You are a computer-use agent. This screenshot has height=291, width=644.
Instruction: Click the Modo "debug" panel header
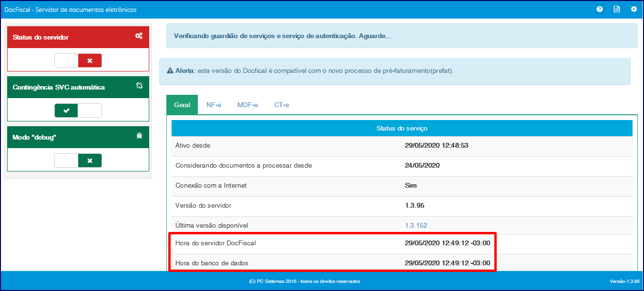[x=78, y=137]
